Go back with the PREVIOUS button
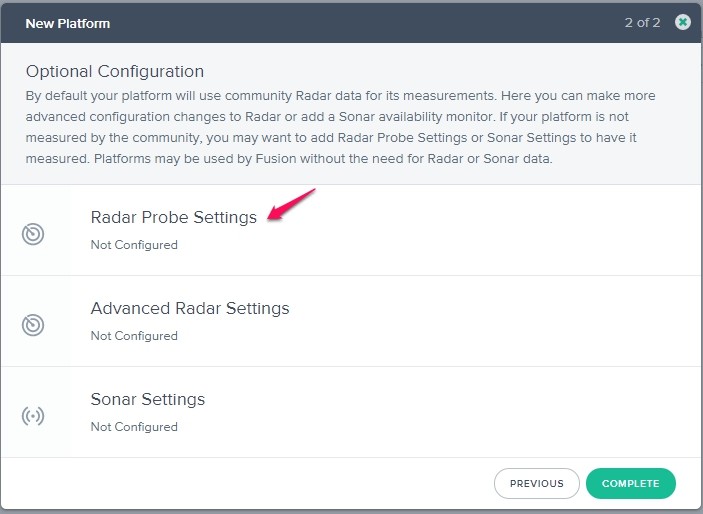 (536, 483)
